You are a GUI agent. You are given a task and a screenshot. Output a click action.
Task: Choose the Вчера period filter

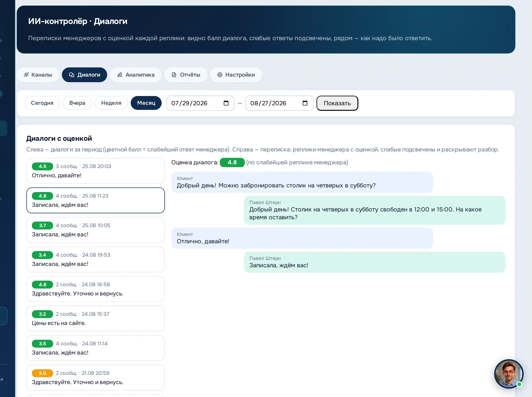(77, 103)
